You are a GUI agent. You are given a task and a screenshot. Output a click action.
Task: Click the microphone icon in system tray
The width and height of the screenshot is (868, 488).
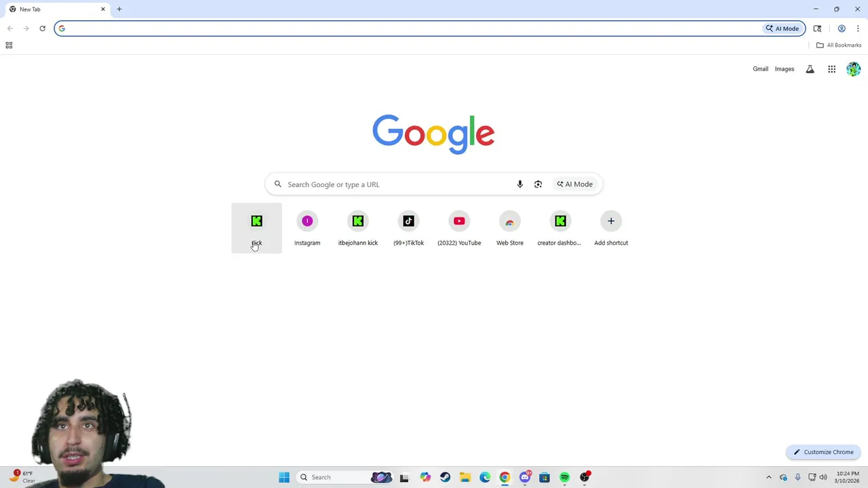point(797,477)
